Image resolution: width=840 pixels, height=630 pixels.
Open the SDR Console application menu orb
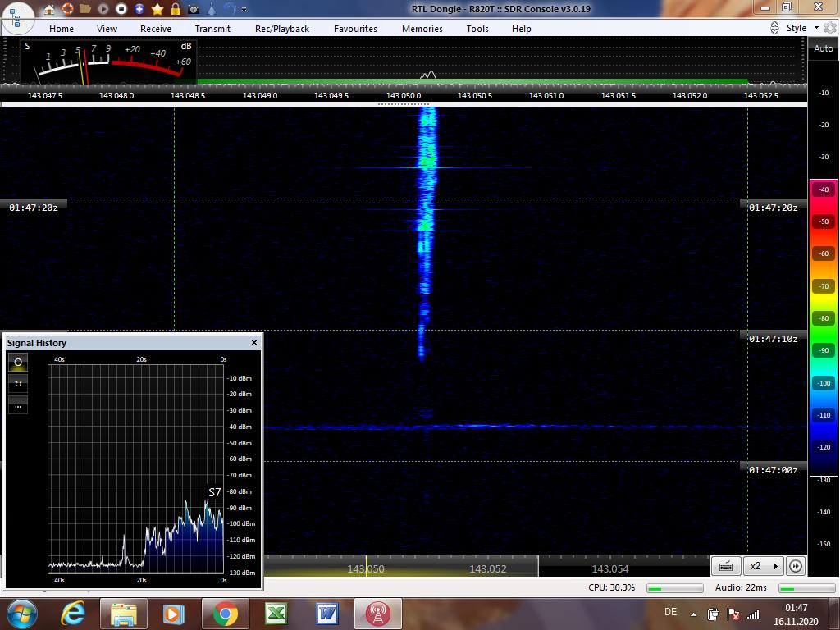click(x=17, y=18)
